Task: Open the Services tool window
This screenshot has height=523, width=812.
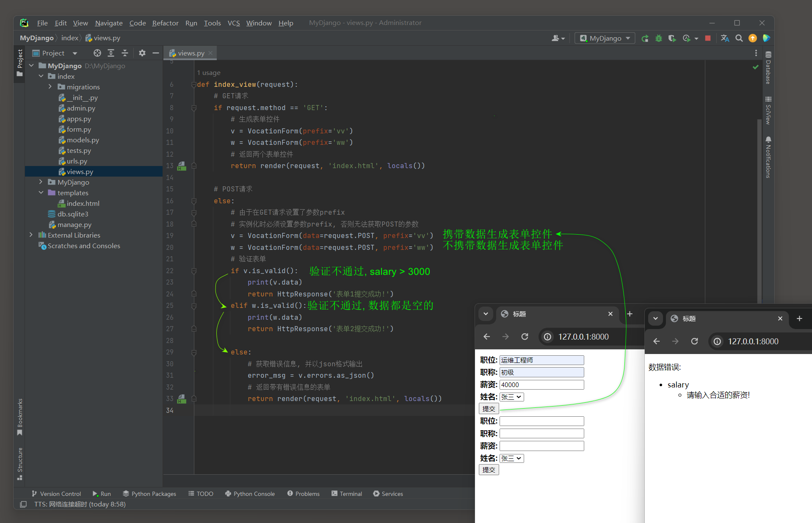Action: coord(388,494)
